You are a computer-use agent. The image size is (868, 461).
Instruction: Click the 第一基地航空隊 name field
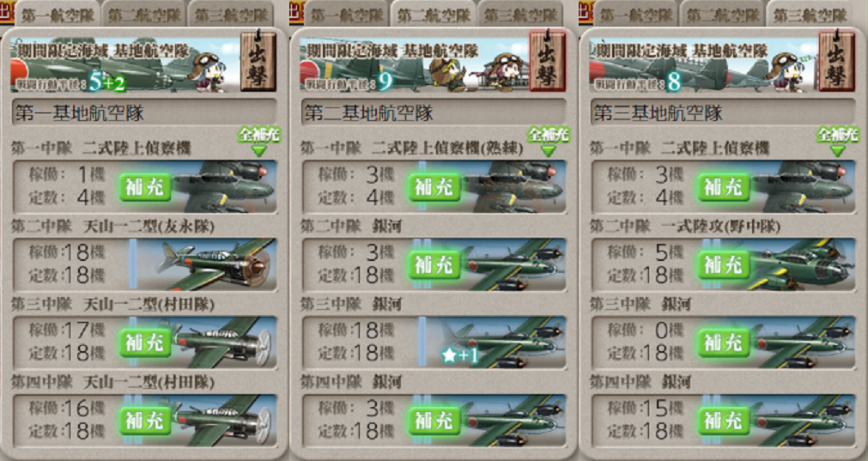[144, 113]
